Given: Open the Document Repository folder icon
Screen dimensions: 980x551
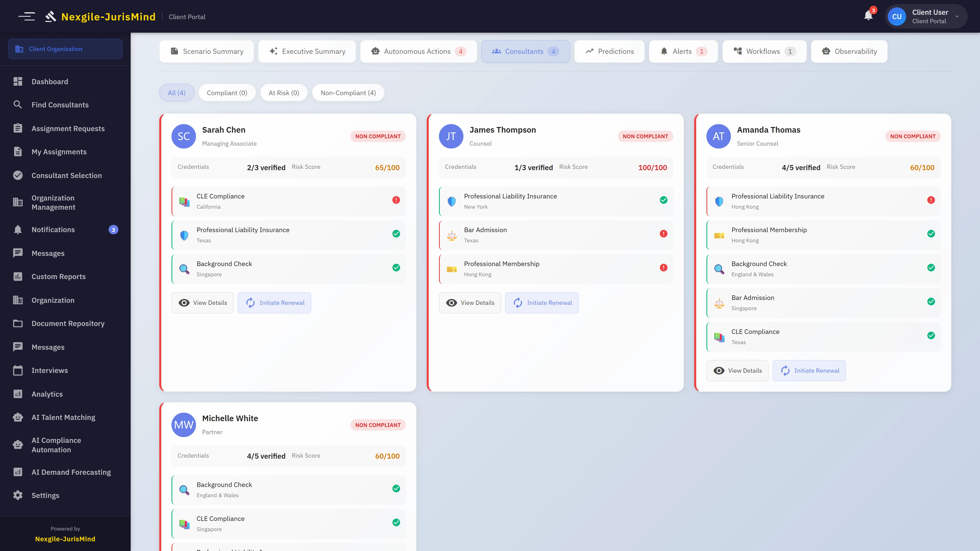Looking at the screenshot, I should click(18, 323).
